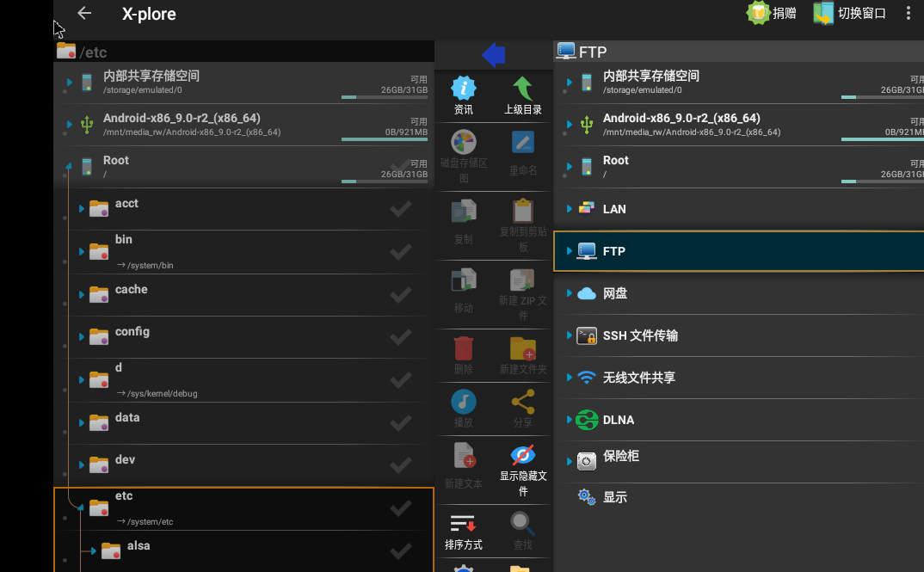Toggle the checkmark on the data folder
The image size is (924, 572).
(400, 422)
